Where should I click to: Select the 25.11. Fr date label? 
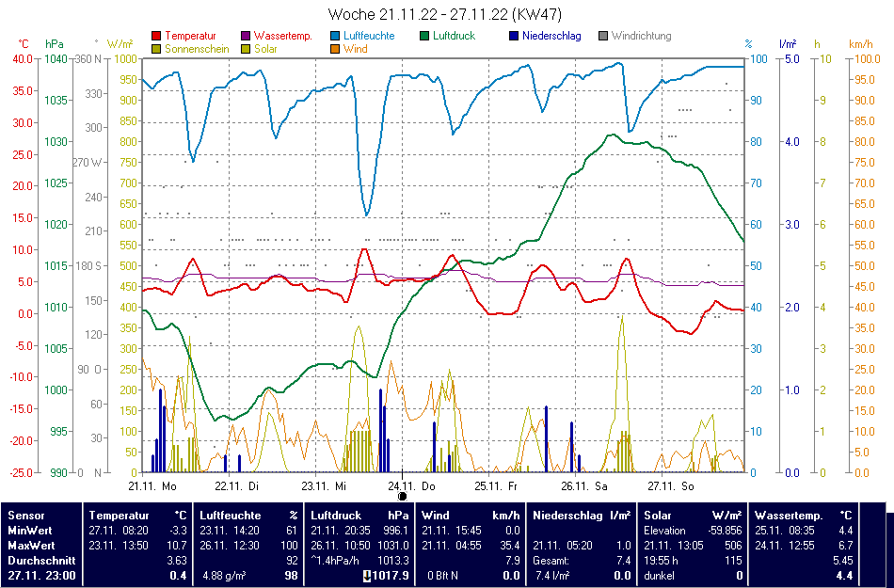click(x=496, y=486)
